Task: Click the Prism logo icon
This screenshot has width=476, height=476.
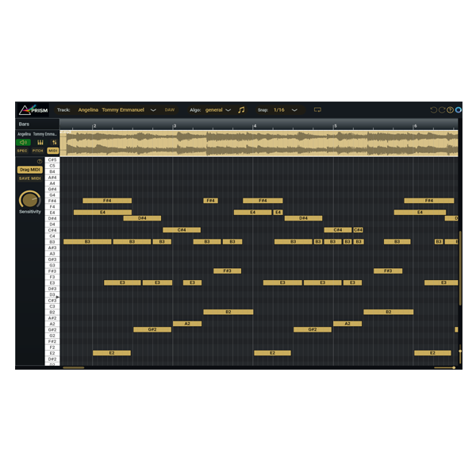Action: (x=27, y=110)
